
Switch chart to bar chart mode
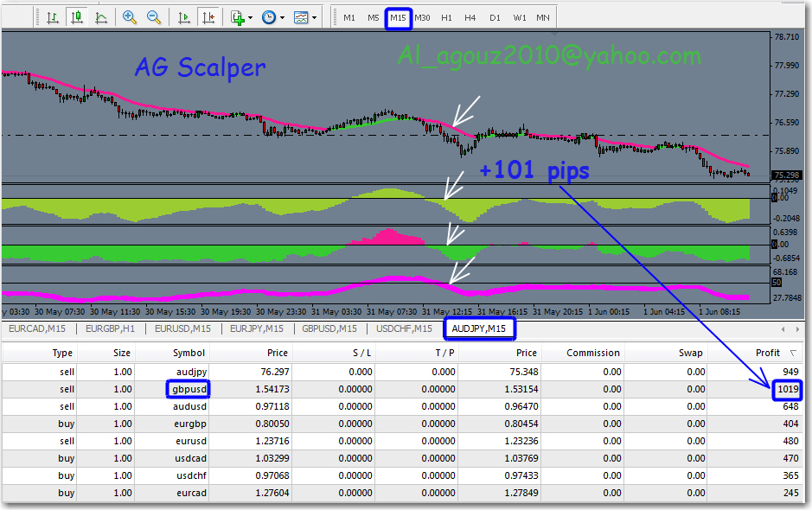click(53, 17)
